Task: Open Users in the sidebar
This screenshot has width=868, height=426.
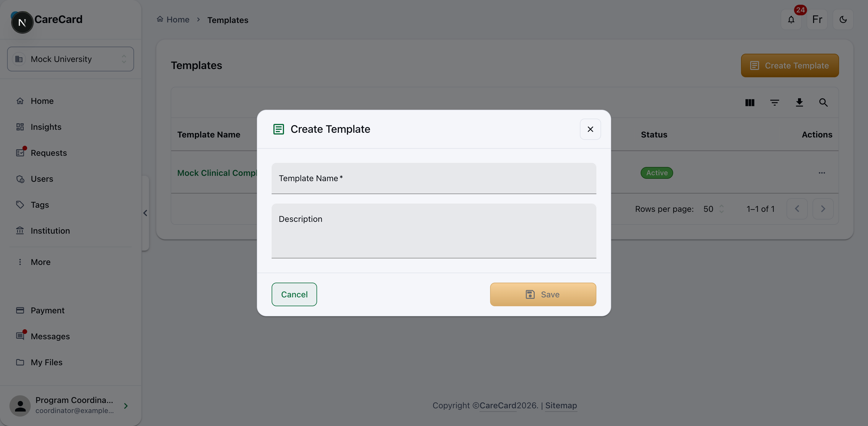Action: (71, 179)
